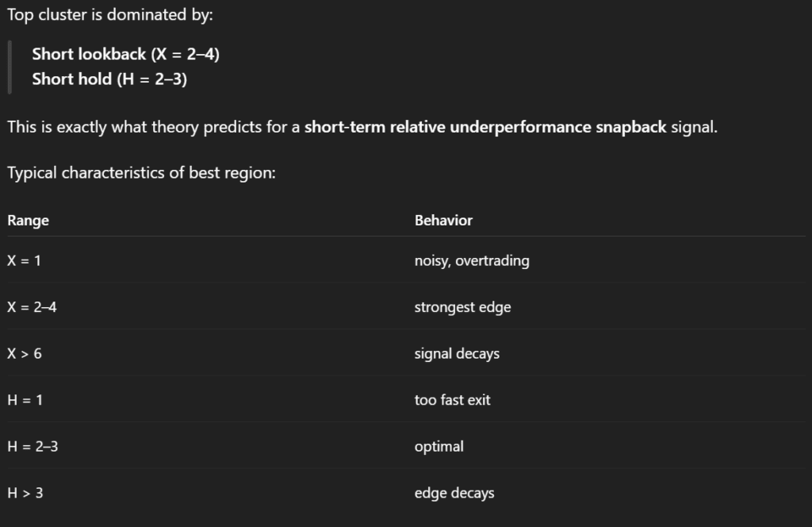Select the "X = 1" table cell
This screenshot has width=812, height=527.
tap(25, 260)
